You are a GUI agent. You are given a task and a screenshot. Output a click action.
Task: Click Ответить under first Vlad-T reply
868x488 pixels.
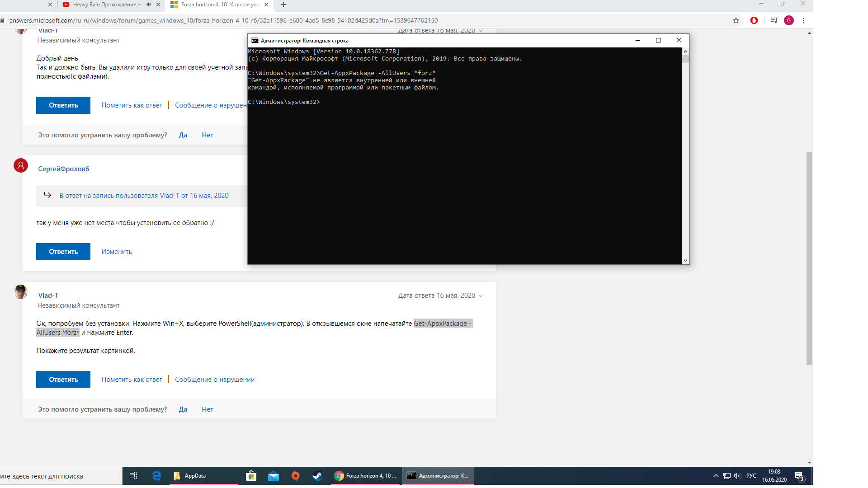tap(63, 105)
